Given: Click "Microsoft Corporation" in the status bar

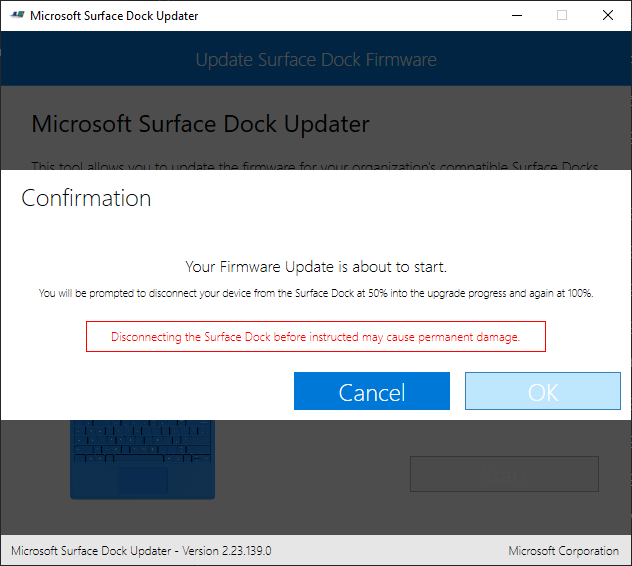Looking at the screenshot, I should point(563,551).
